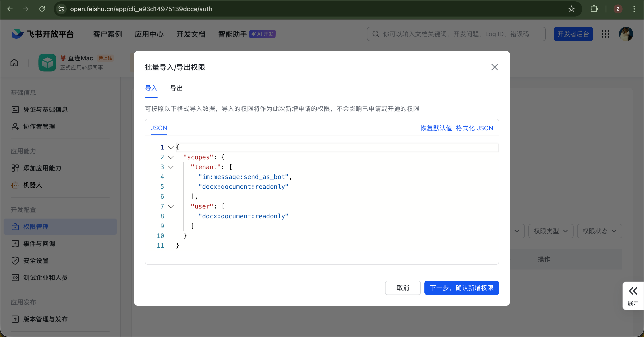Viewport: 644px width, 337px height.
Task: Open the 权限类型 dropdown
Action: pos(551,231)
